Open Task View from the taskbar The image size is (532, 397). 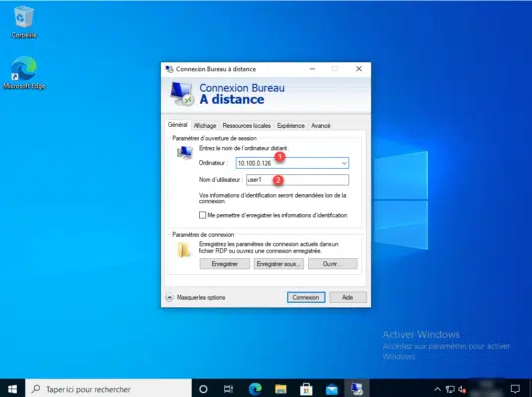(228, 389)
